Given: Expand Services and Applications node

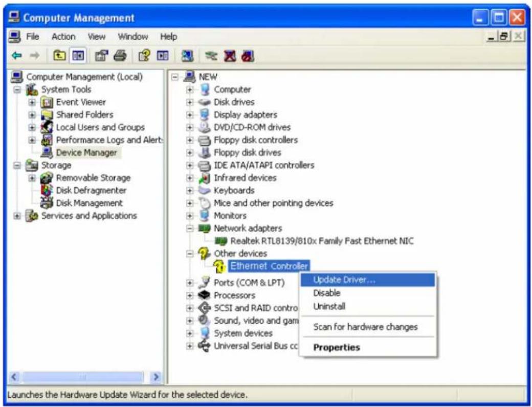Looking at the screenshot, I should 17,216.
